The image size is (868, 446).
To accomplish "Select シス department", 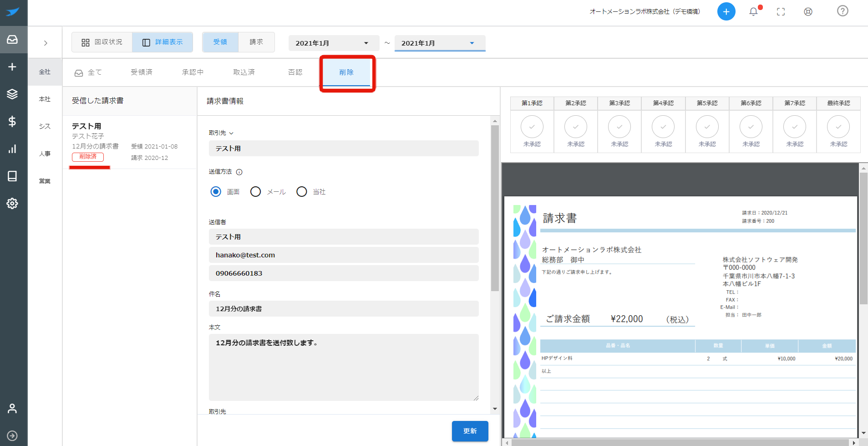I will pyautogui.click(x=45, y=127).
